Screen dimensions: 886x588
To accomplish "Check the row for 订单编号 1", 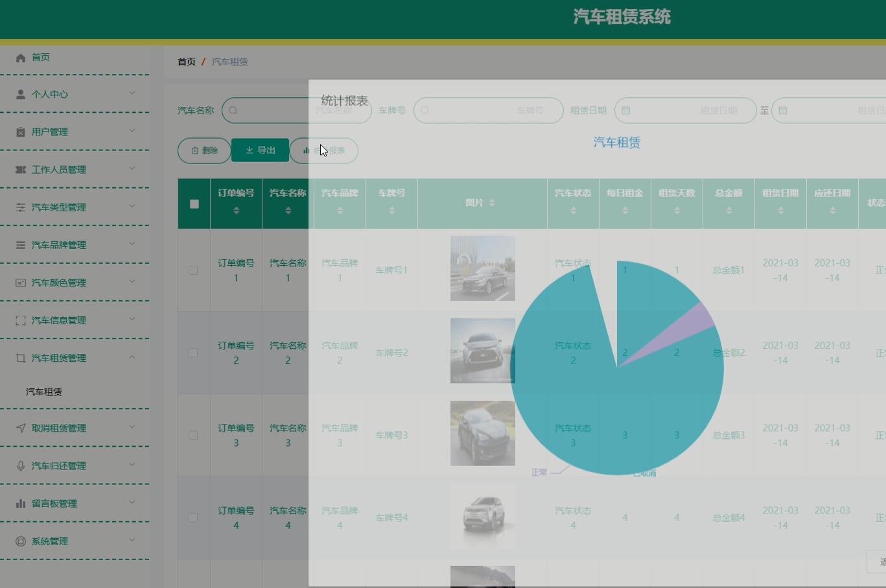I will 193,270.
